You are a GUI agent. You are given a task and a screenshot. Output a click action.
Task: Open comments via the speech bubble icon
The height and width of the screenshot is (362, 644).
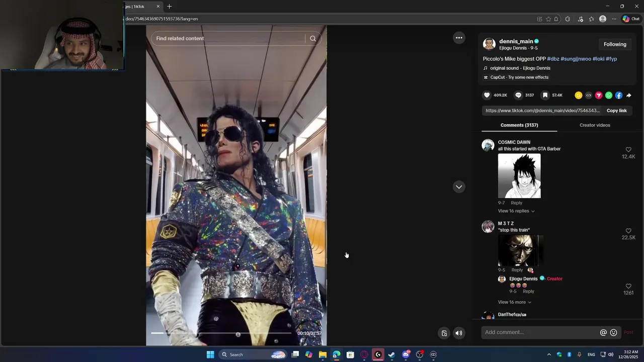point(518,95)
